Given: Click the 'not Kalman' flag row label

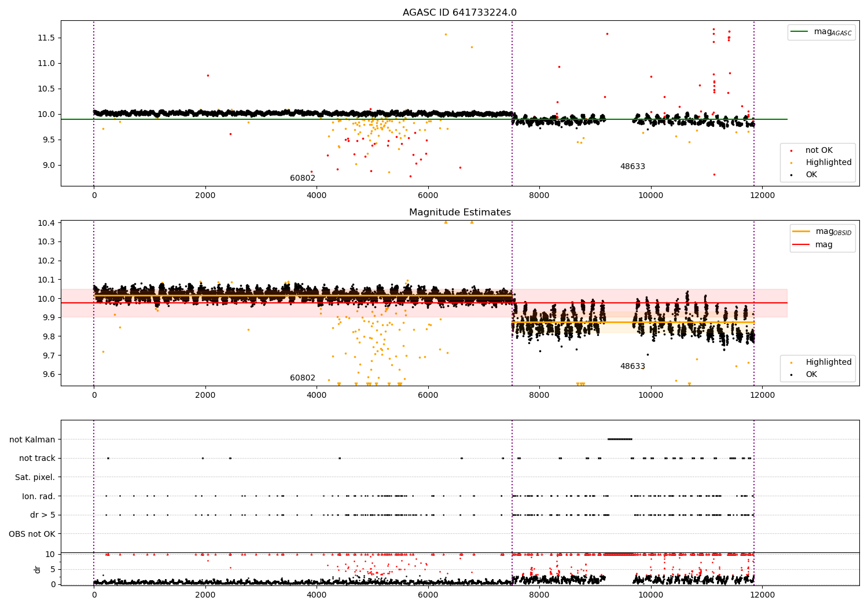Looking at the screenshot, I should [x=32, y=440].
